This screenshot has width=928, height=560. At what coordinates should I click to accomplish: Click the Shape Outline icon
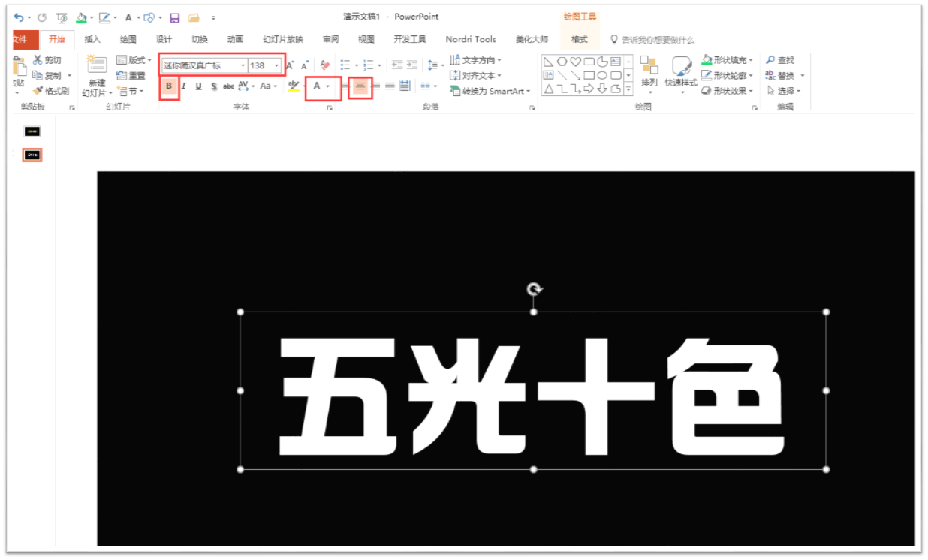click(706, 74)
